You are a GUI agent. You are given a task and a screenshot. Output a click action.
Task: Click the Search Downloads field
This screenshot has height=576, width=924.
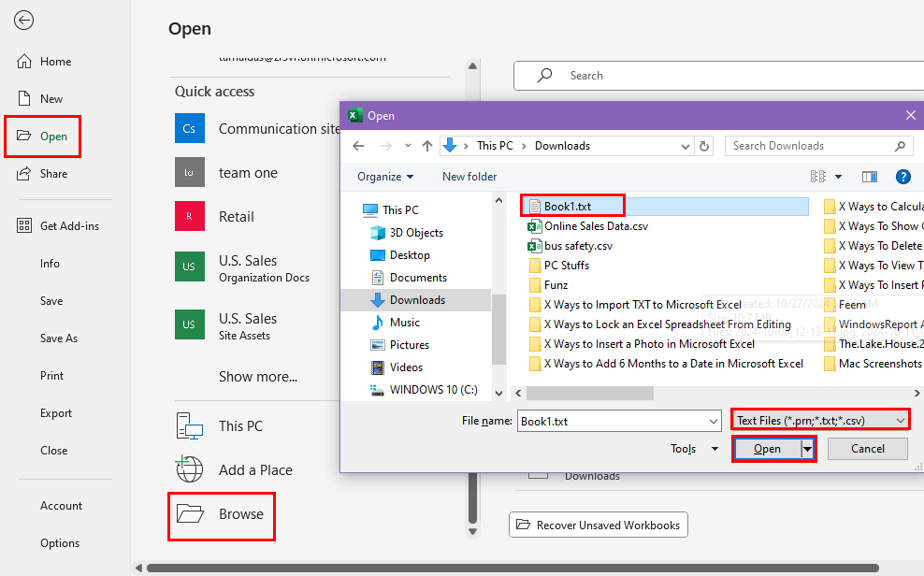pos(818,146)
